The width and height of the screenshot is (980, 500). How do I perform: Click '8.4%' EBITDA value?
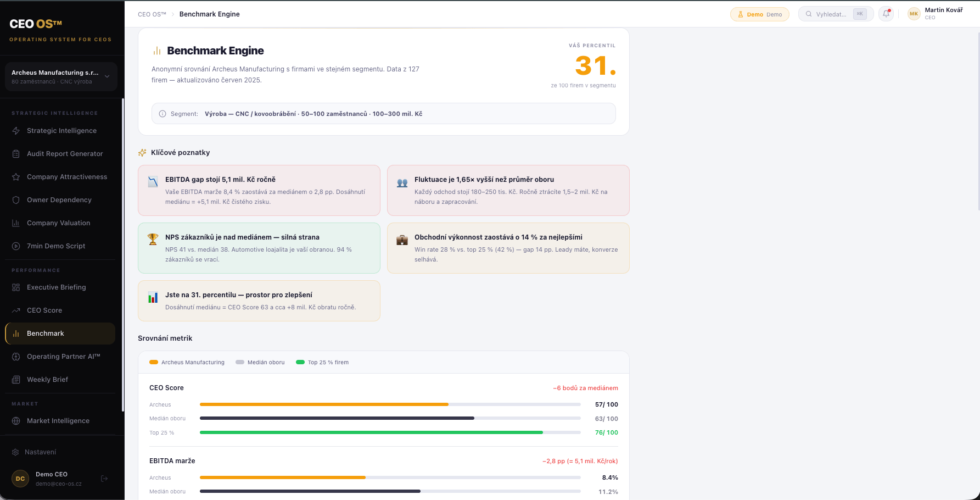(x=610, y=477)
